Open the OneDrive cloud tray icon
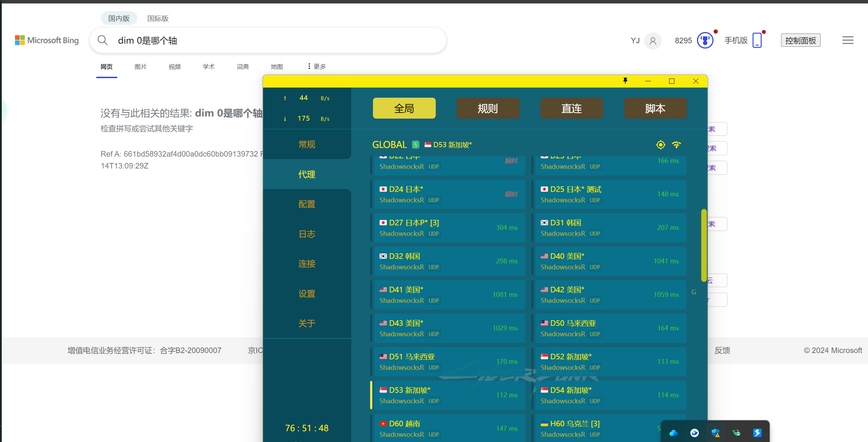868x442 pixels. [674, 433]
